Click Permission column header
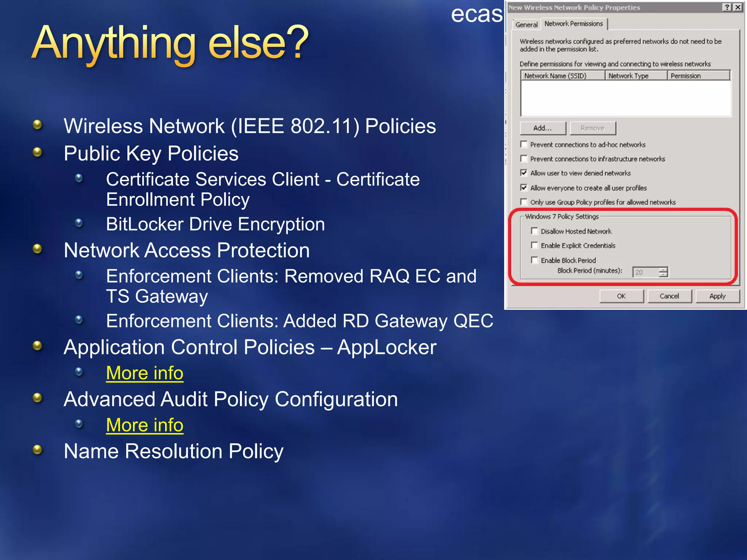Viewport: 747px width, 560px height. coord(698,75)
